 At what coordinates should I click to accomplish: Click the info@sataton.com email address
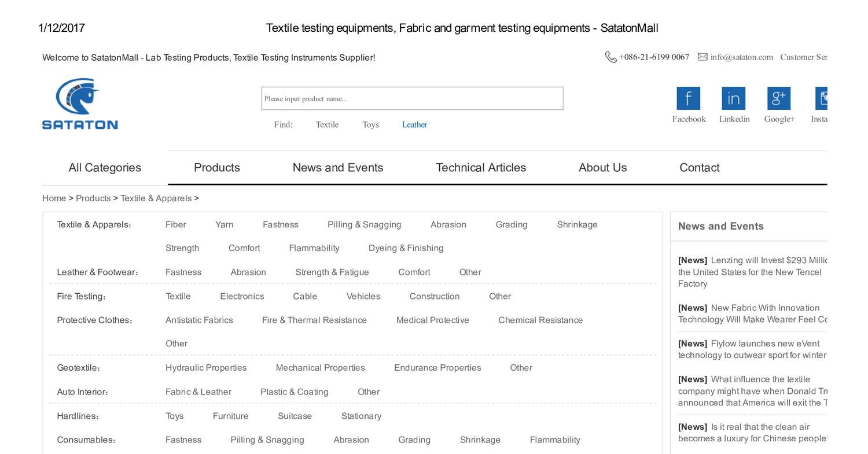741,57
